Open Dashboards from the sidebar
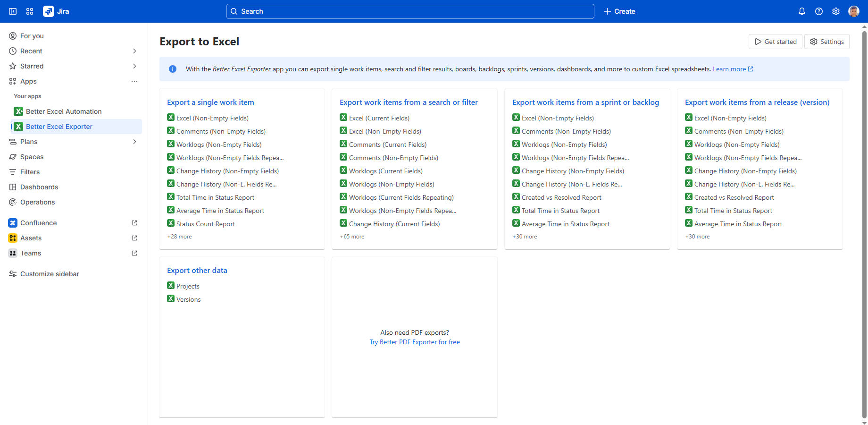Screen dimensions: 868x425 39,187
